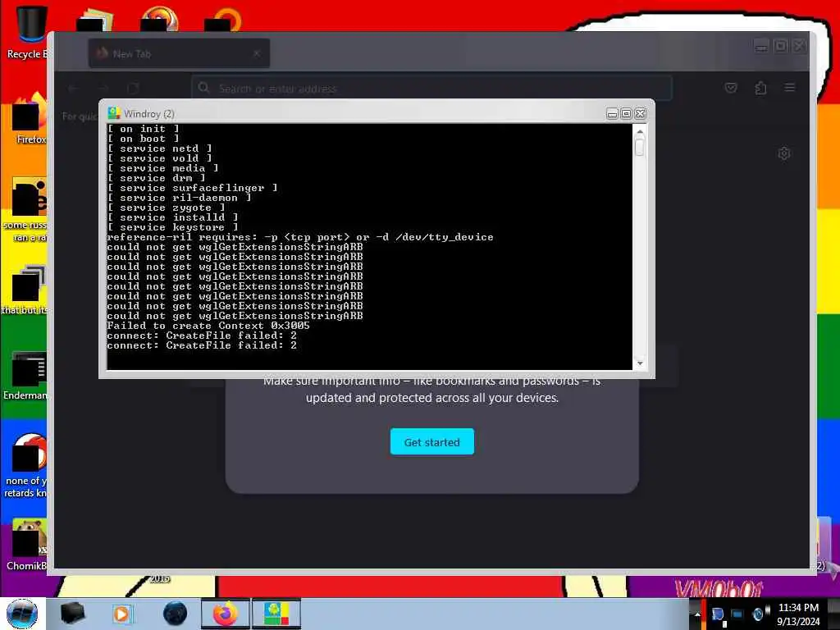This screenshot has height=630, width=840.
Task: Open Firefox extensions puzzle icon
Action: pos(760,88)
